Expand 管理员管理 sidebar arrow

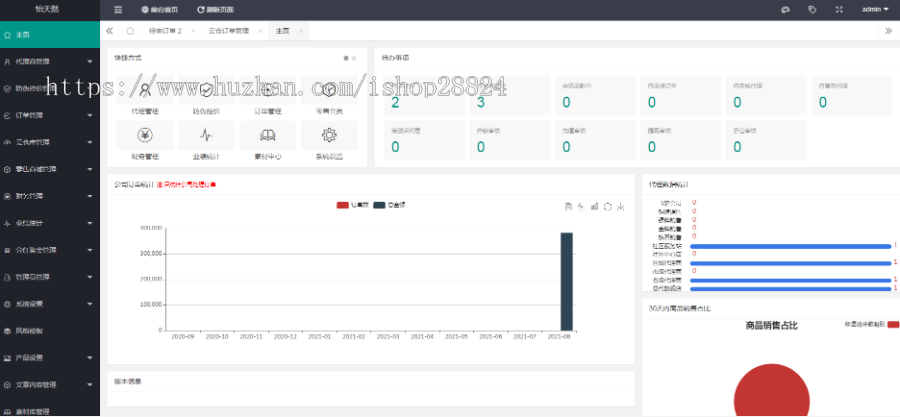tap(90, 277)
